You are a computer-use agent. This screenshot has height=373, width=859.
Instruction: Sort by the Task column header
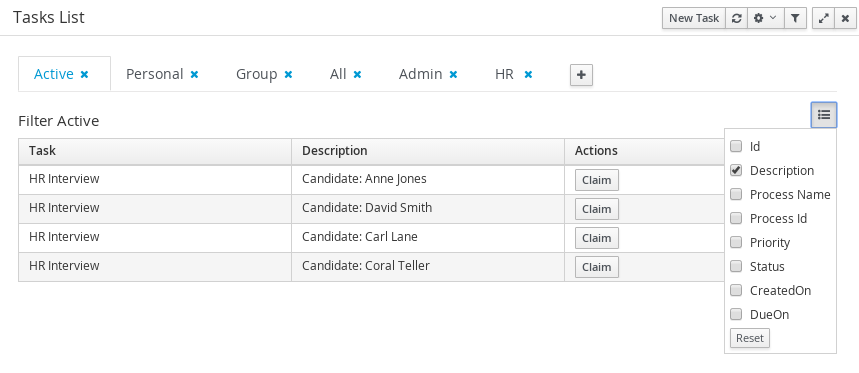tap(155, 151)
